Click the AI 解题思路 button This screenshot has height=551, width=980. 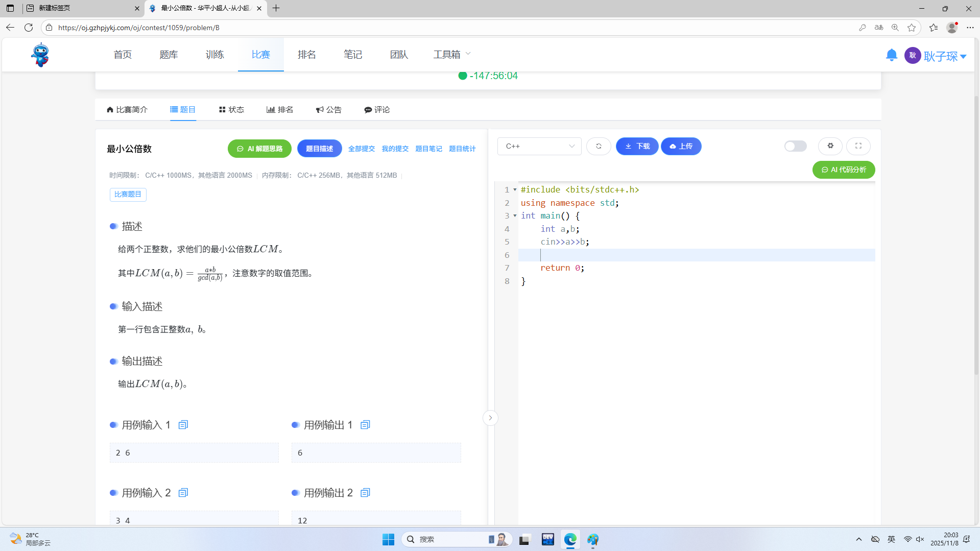pos(259,149)
